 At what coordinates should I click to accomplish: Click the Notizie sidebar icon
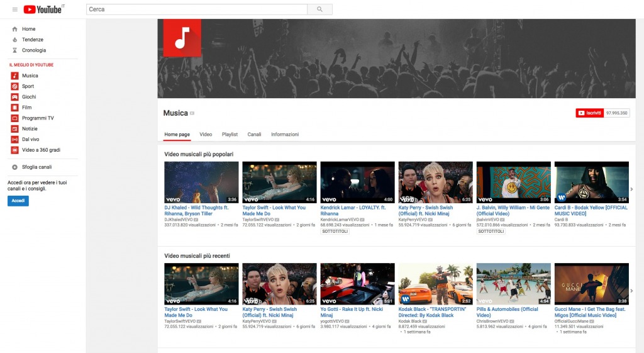pos(15,129)
